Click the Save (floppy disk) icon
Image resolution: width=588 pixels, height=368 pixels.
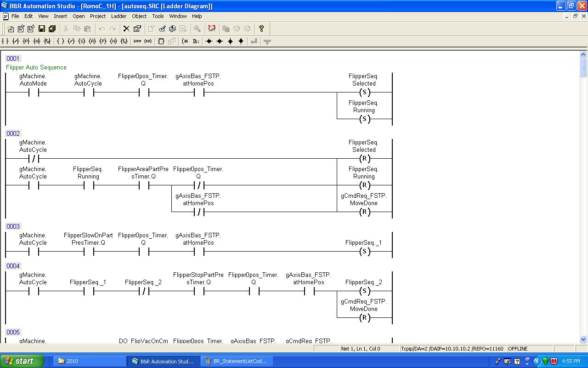click(42, 29)
